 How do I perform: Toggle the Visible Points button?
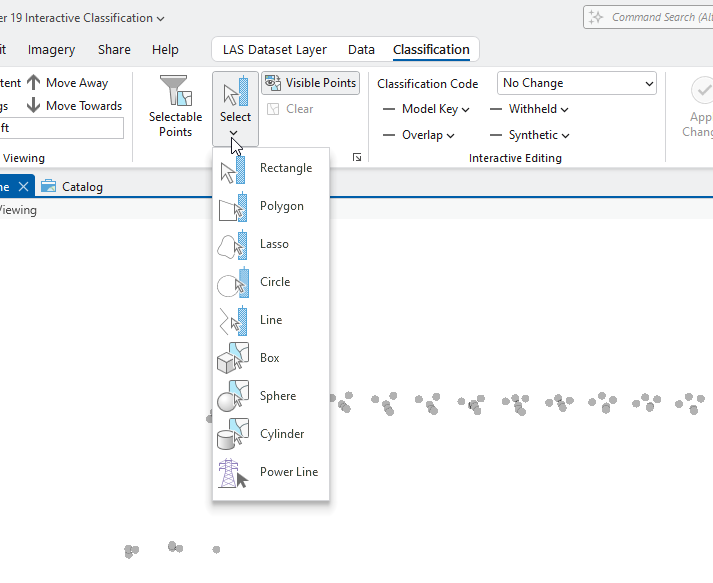311,83
